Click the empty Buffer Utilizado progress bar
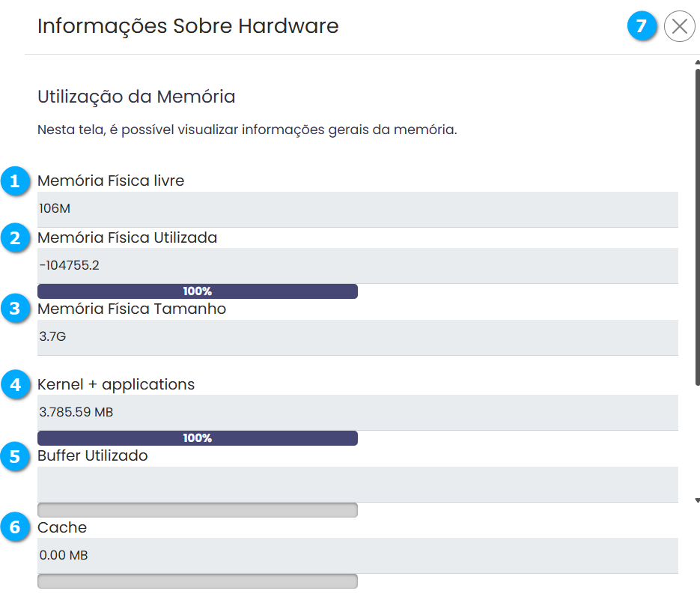Screen dimensions: 700x609 point(198,510)
